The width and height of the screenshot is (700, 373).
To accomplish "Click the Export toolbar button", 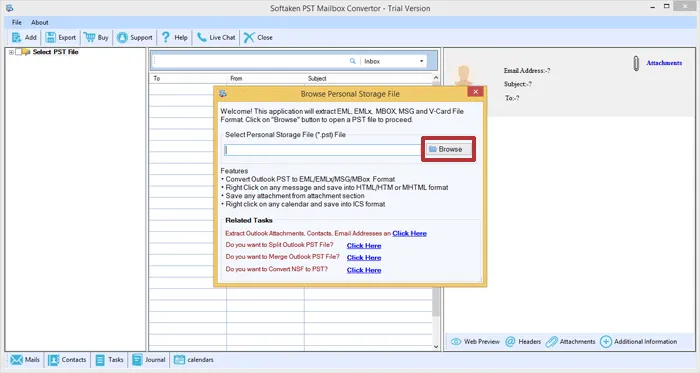I will 61,37.
